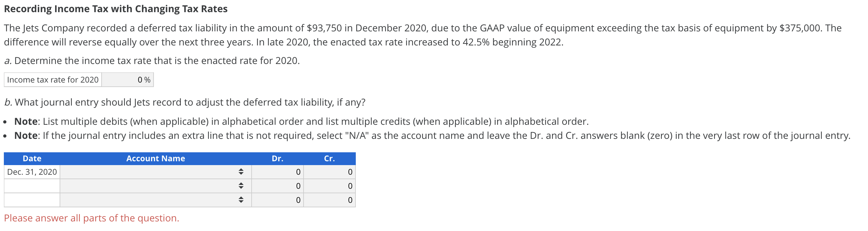Screen dimensions: 868x231
Task: Click the first row Cr. amount field
Action: pos(330,172)
